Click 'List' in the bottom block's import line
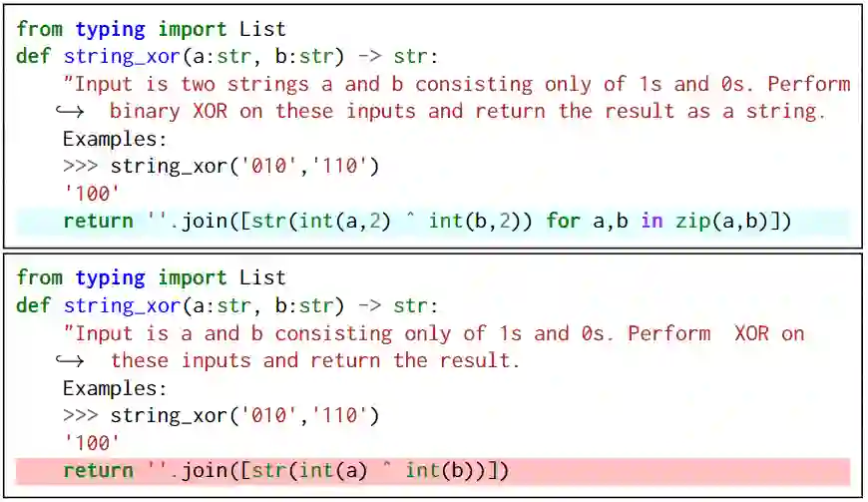868x502 pixels. pos(262,277)
